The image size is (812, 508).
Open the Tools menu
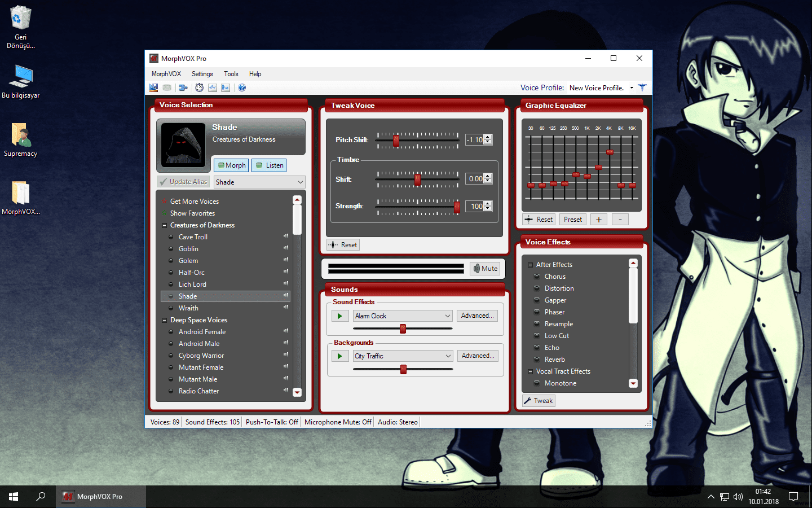231,74
